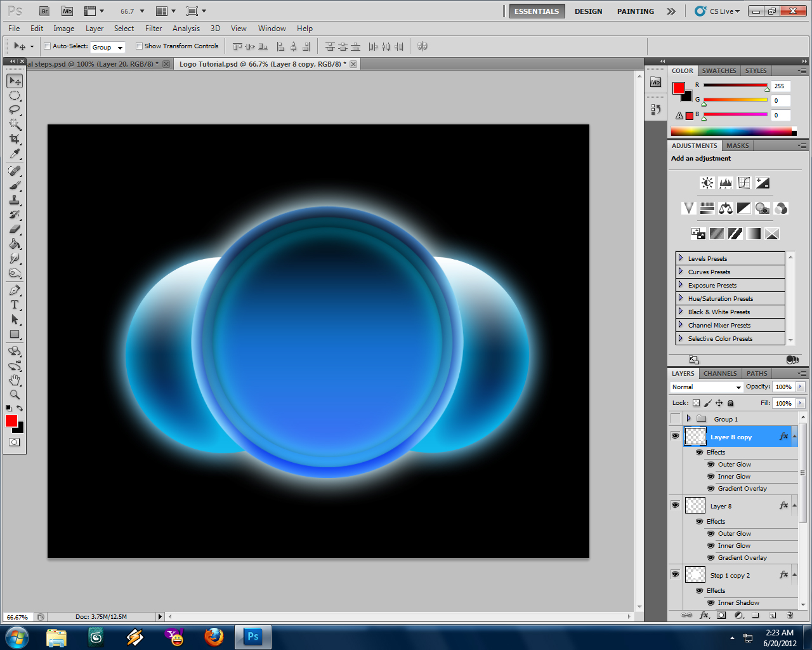Open the Brightness/Contrast adjustment icon
The height and width of the screenshot is (650, 812).
[706, 182]
